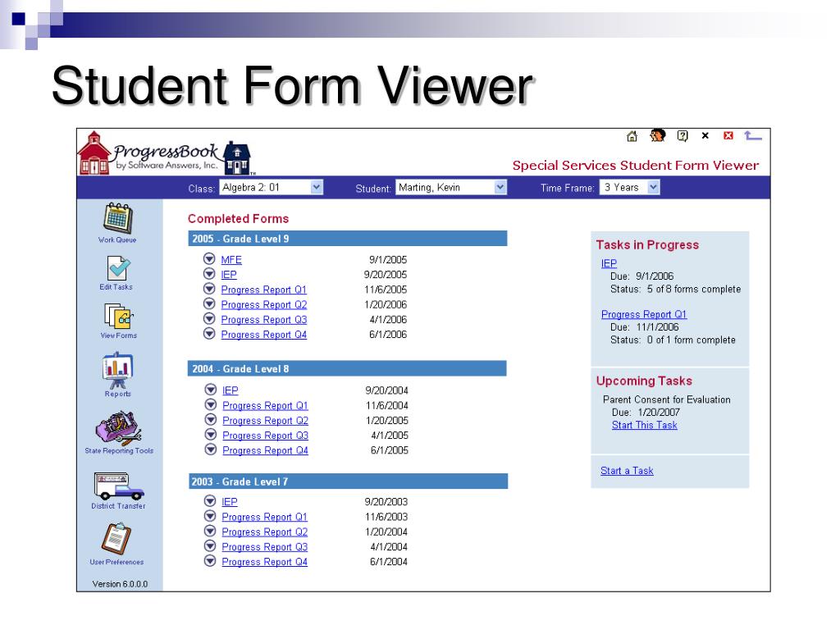Viewport: 840px width, 630px height.
Task: Click the red X box icon
Action: click(728, 135)
